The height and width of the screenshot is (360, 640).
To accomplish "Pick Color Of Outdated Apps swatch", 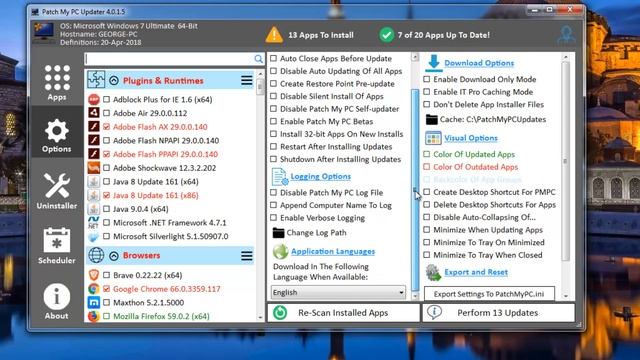I will pos(427,167).
